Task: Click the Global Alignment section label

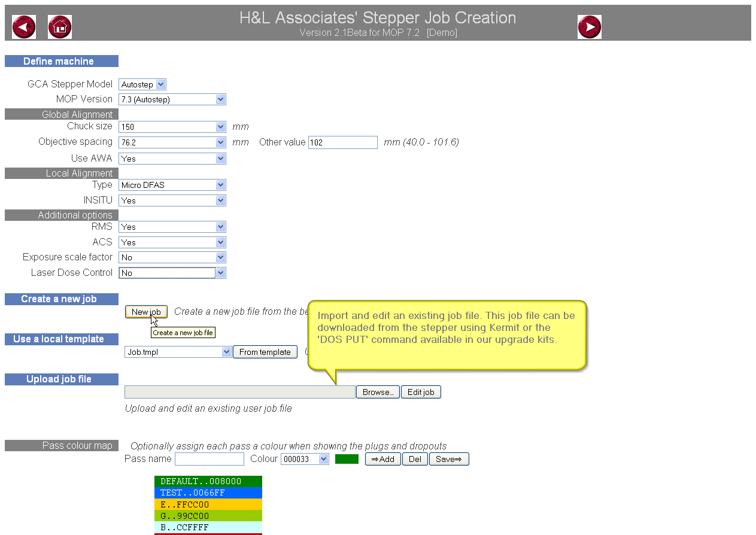Action: 62,114
